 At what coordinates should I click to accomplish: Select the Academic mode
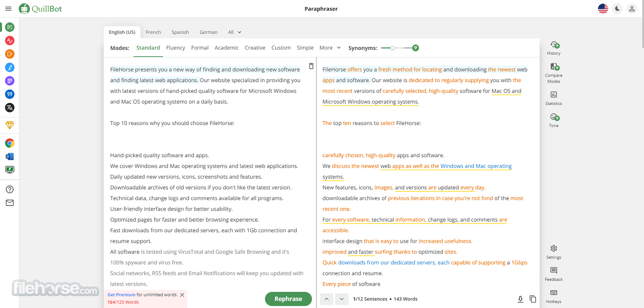click(227, 48)
